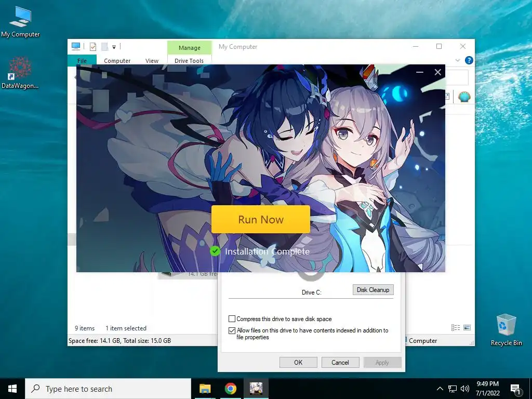Click the New folder quick access icon
Image resolution: width=532 pixels, height=399 pixels.
(105, 47)
